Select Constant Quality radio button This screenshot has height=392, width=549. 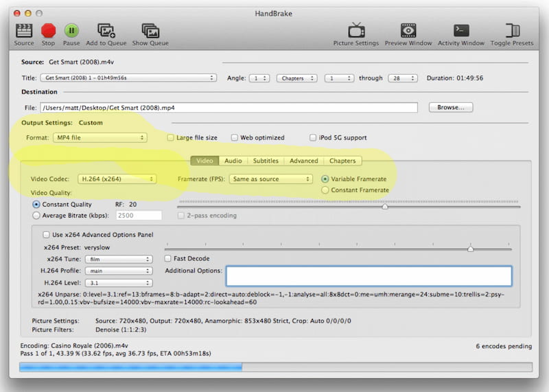click(x=36, y=204)
